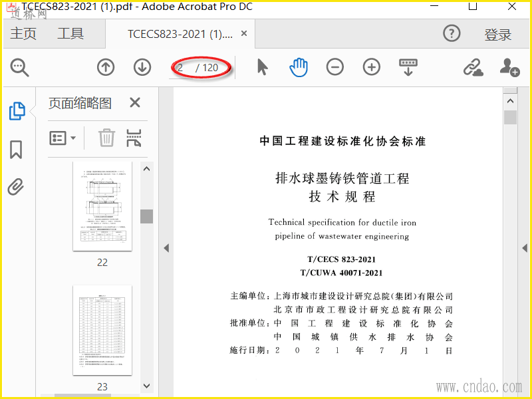This screenshot has height=399, width=532.
Task: Zoom out with the minus button
Action: tap(335, 67)
